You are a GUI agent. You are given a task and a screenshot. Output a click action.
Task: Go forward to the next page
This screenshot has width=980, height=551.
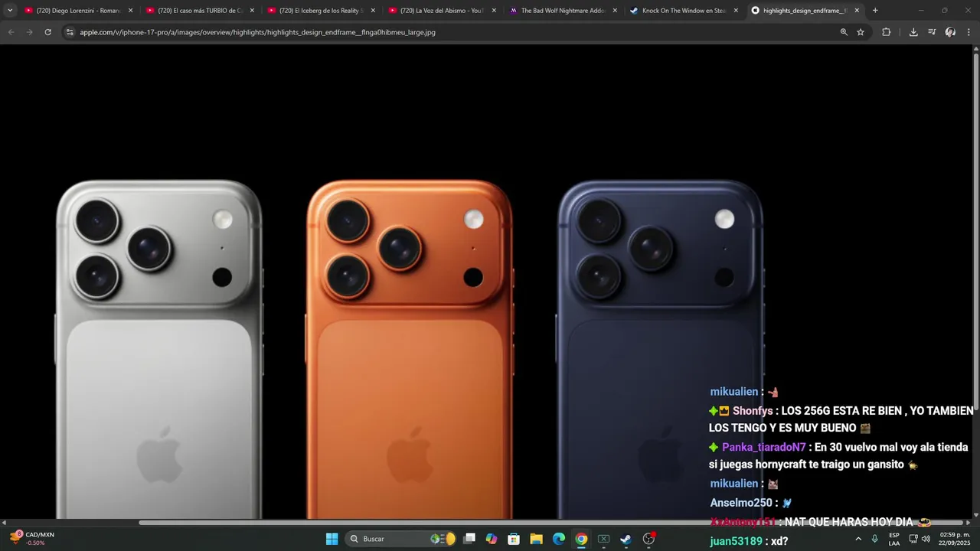[29, 32]
